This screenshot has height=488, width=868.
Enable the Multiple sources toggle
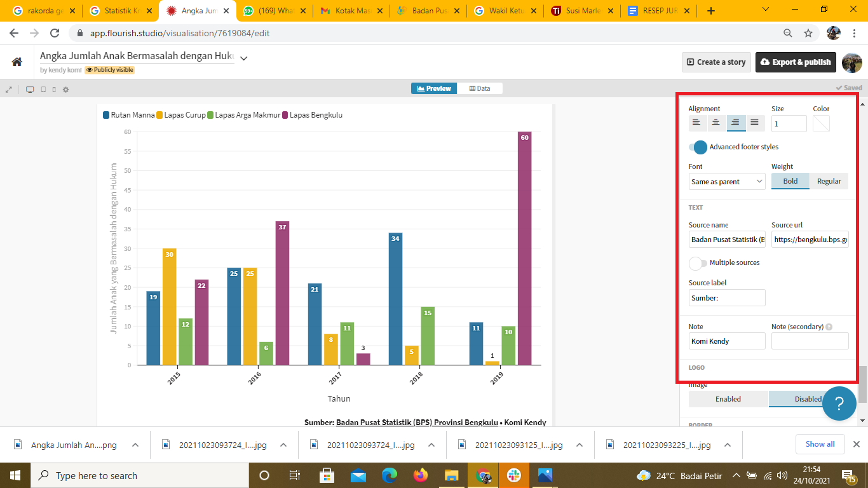[x=698, y=263]
